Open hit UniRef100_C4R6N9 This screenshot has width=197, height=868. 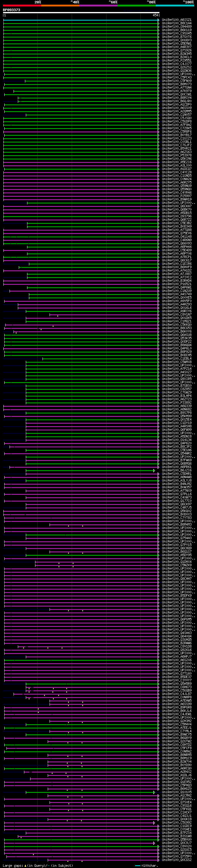pos(176,240)
